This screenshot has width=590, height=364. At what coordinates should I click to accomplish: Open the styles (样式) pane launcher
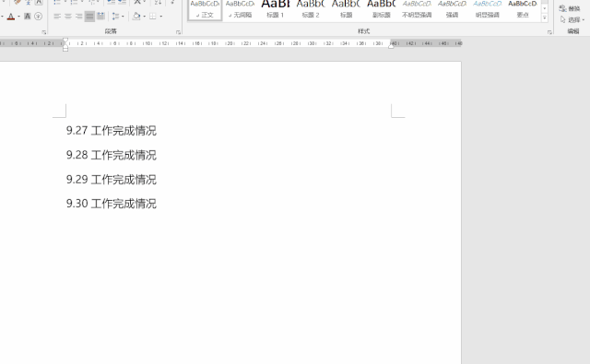pos(549,33)
